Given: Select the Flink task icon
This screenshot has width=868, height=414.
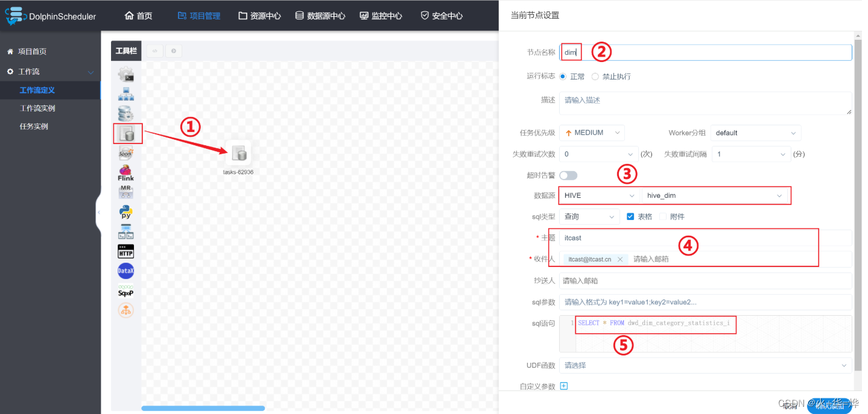Looking at the screenshot, I should [126, 173].
